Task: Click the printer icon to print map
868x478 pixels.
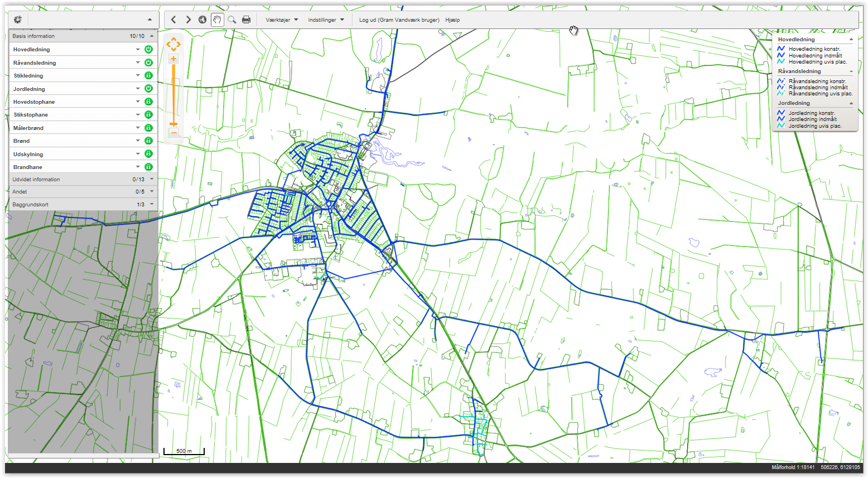Action: (246, 20)
